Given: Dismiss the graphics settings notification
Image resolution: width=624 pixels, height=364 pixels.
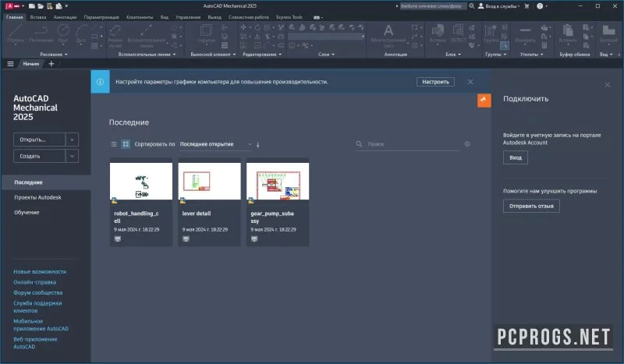Looking at the screenshot, I should (470, 82).
